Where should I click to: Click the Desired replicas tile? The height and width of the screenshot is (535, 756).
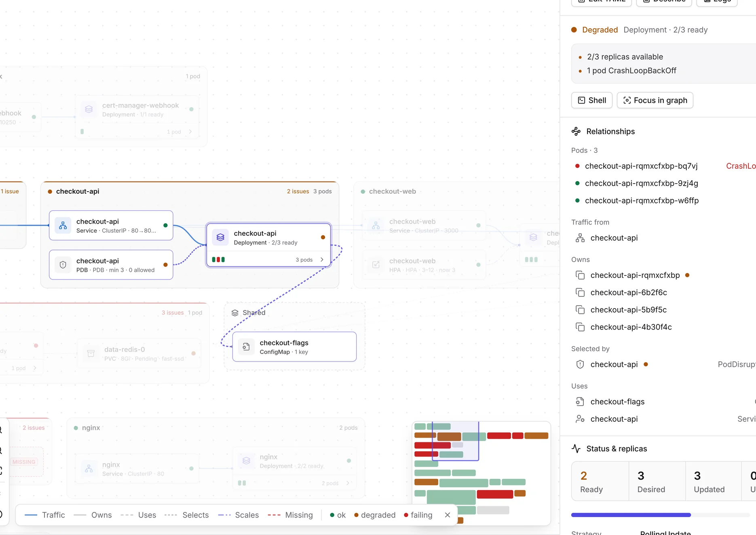pos(657,481)
